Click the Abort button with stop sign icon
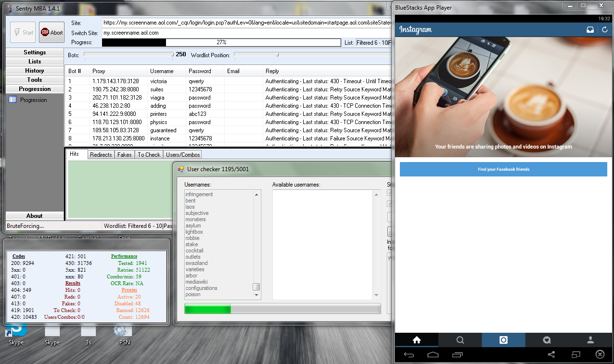This screenshot has height=364, width=614. [51, 32]
